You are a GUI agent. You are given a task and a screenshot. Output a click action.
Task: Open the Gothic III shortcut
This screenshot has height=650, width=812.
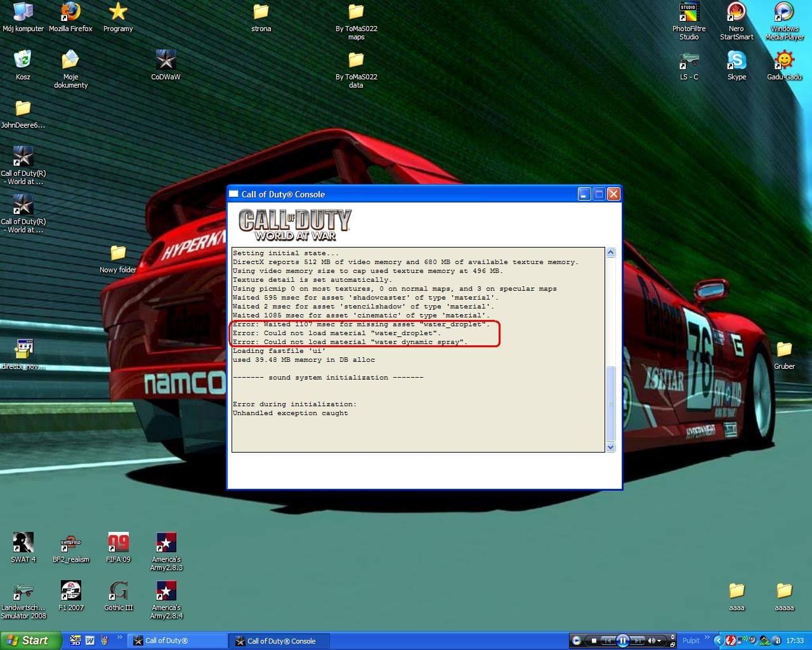click(118, 596)
